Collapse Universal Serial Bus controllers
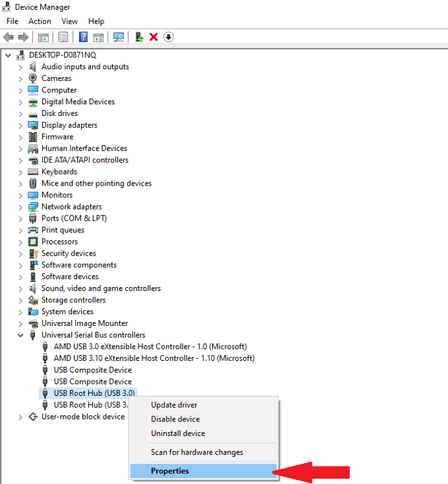This screenshot has height=484, width=448. coord(20,335)
